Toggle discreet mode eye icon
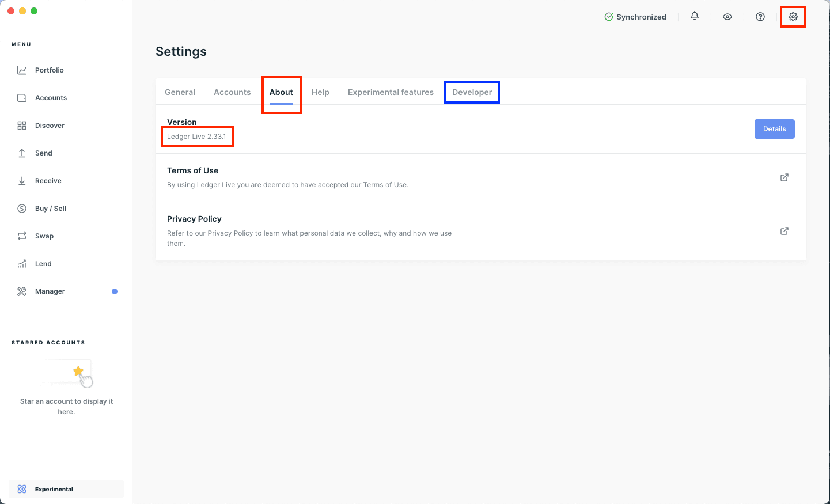The width and height of the screenshot is (830, 504). pos(727,17)
